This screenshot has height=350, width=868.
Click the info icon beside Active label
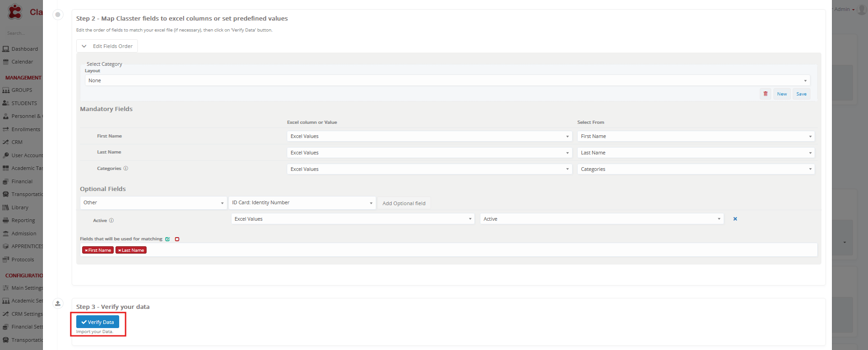point(111,221)
